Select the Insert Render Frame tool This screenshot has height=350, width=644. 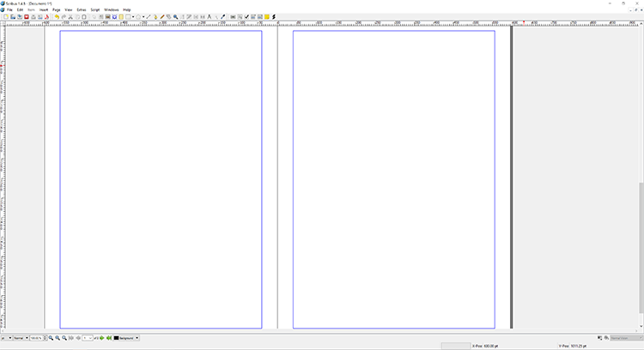point(114,17)
